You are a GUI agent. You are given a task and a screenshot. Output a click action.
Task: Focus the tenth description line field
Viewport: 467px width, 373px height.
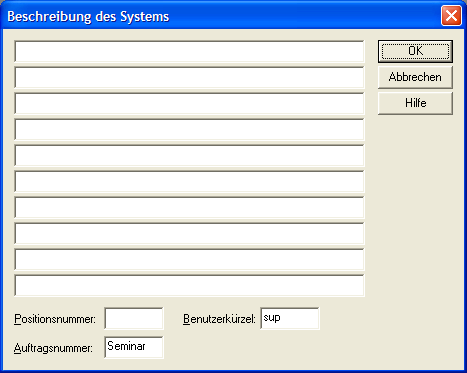tap(189, 285)
